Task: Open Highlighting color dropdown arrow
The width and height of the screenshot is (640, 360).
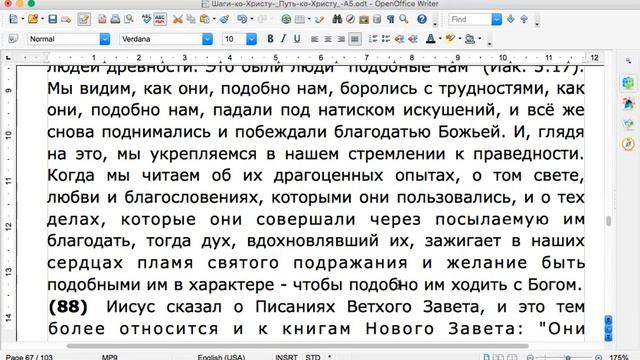Action: click(460, 39)
